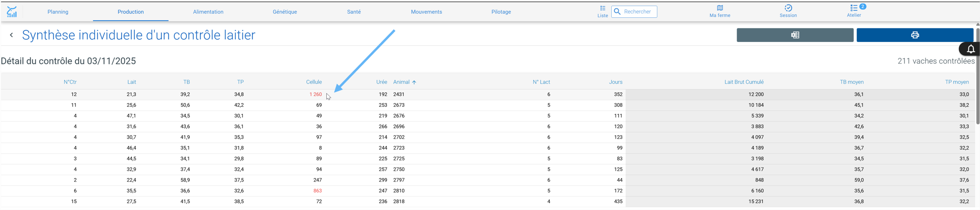Open Ma ferme map icon
The width and height of the screenshot is (980, 210).
pyautogui.click(x=720, y=8)
